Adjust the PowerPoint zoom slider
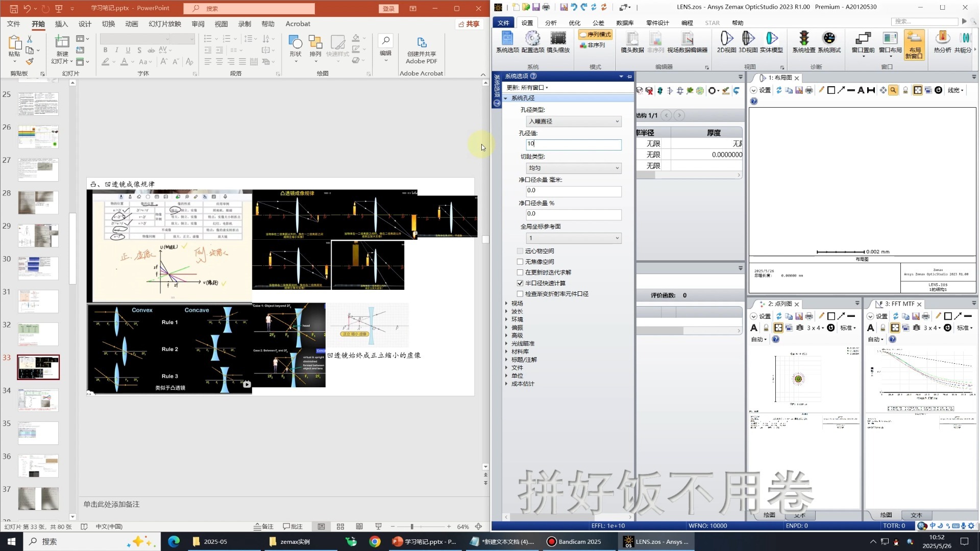Image resolution: width=980 pixels, height=551 pixels. pos(412,527)
